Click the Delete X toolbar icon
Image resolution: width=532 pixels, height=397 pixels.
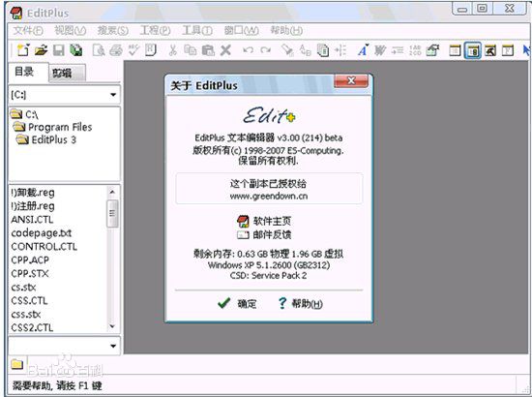pos(225,50)
